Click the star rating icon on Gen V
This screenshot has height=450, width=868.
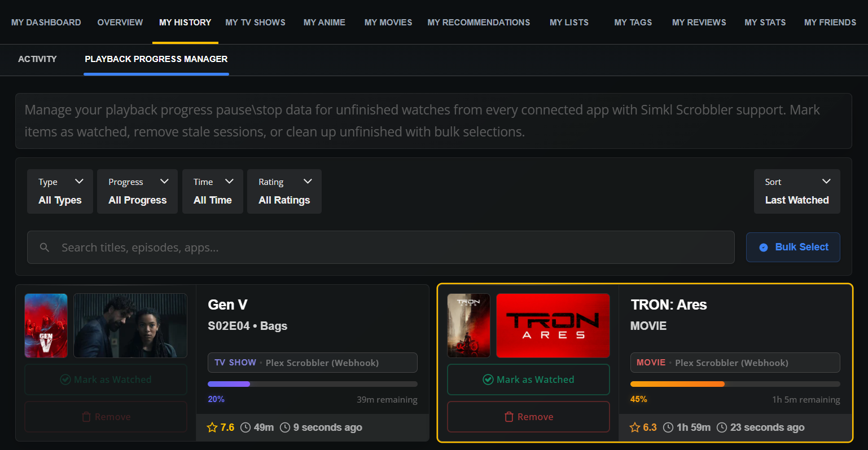click(212, 427)
